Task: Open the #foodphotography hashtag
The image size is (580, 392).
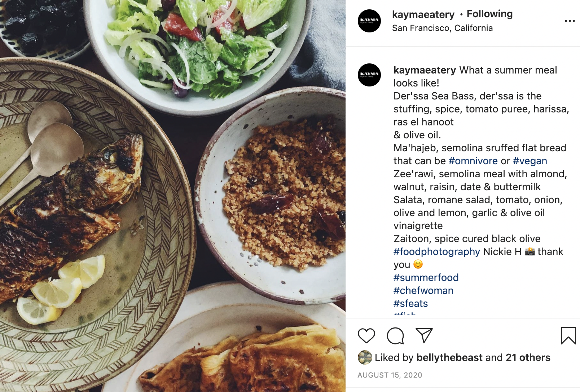Action: point(436,251)
